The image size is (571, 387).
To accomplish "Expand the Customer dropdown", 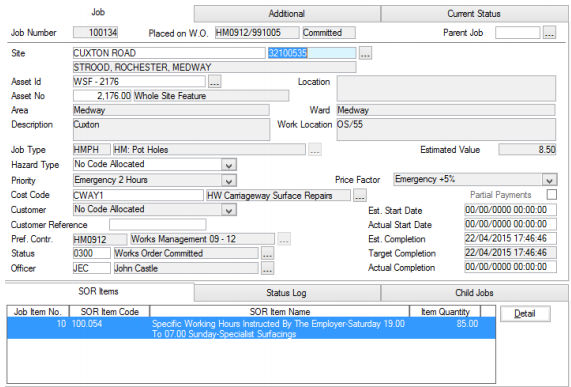I will coord(229,210).
